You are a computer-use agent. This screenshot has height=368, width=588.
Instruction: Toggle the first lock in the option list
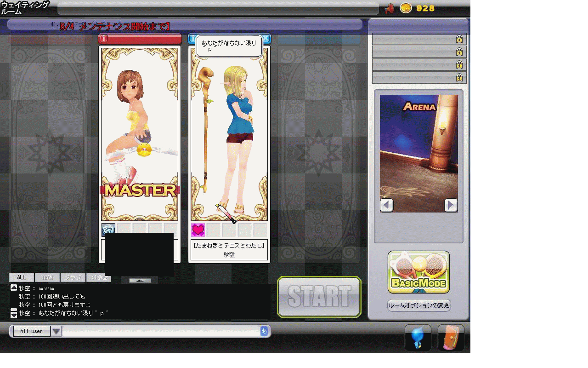click(x=459, y=39)
